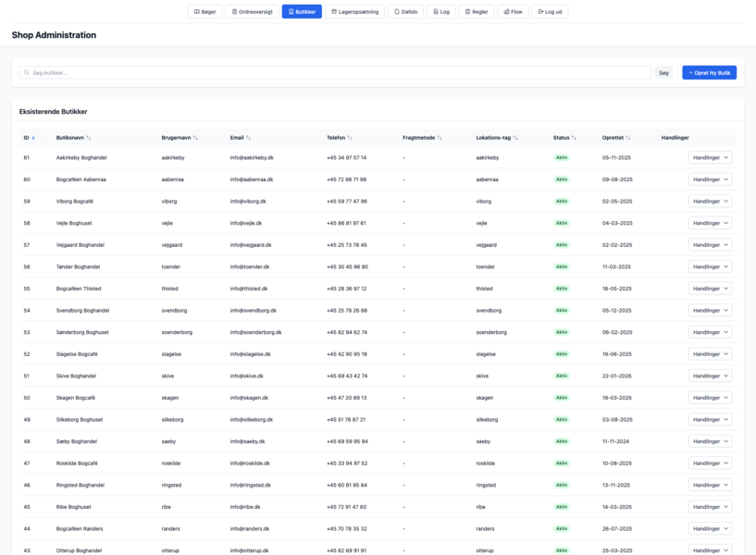
Task: Expand Handlinger menu for Roskilde Bogcafé
Action: (x=710, y=462)
